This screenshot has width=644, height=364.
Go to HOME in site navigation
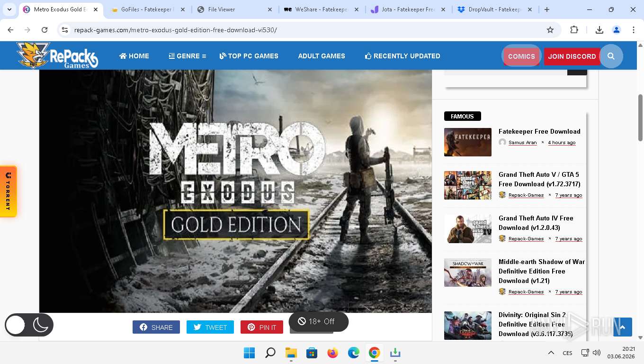click(x=134, y=56)
